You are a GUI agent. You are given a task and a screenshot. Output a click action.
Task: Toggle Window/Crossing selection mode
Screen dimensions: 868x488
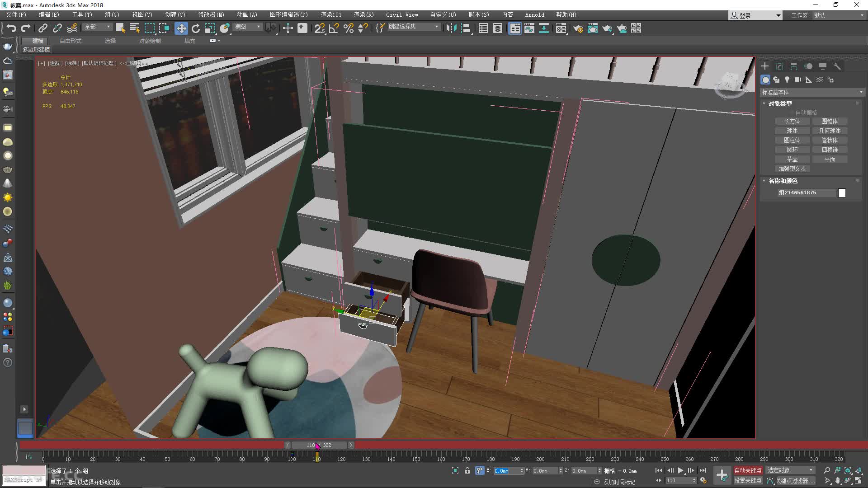pos(164,28)
